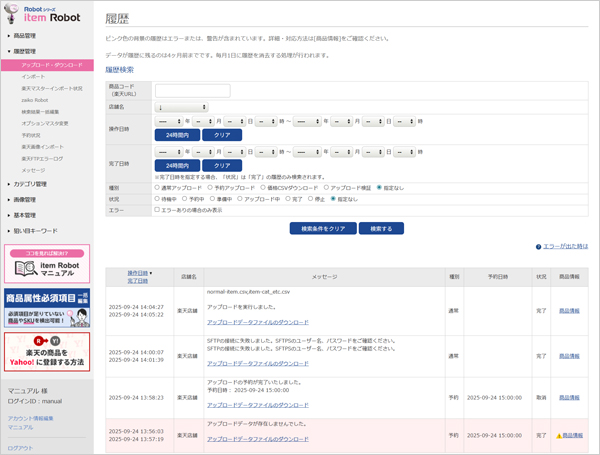Open the 操作日時 start year dropdown
The height and width of the screenshot is (455, 600).
(169, 121)
